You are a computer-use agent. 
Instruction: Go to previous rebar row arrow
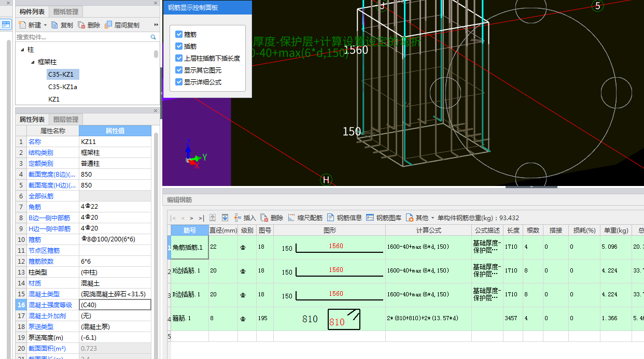[183, 218]
